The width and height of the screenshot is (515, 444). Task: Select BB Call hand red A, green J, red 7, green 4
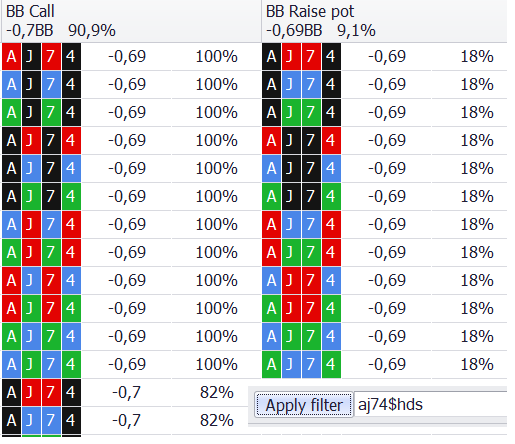[41, 308]
